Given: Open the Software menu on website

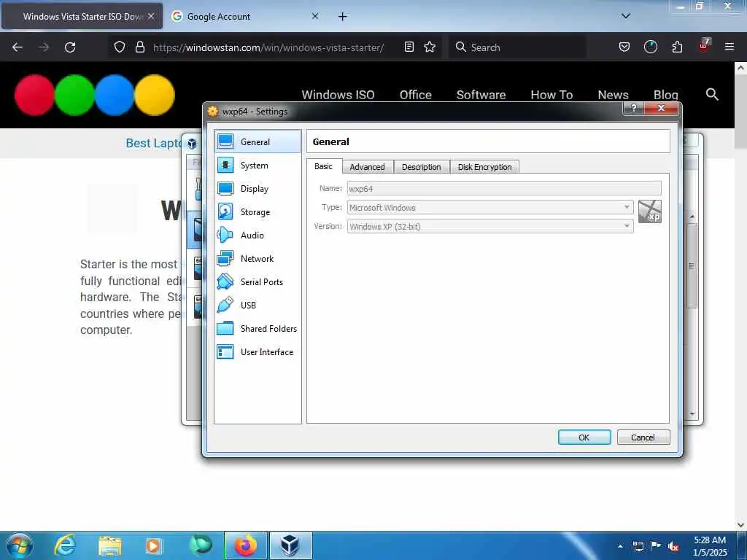Looking at the screenshot, I should click(x=481, y=94).
